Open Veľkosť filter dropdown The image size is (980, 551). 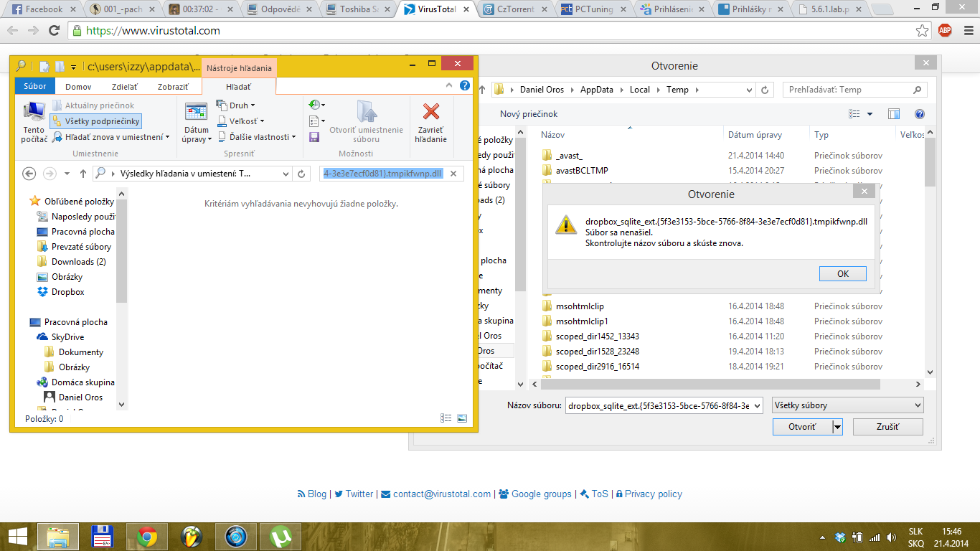[x=240, y=121]
